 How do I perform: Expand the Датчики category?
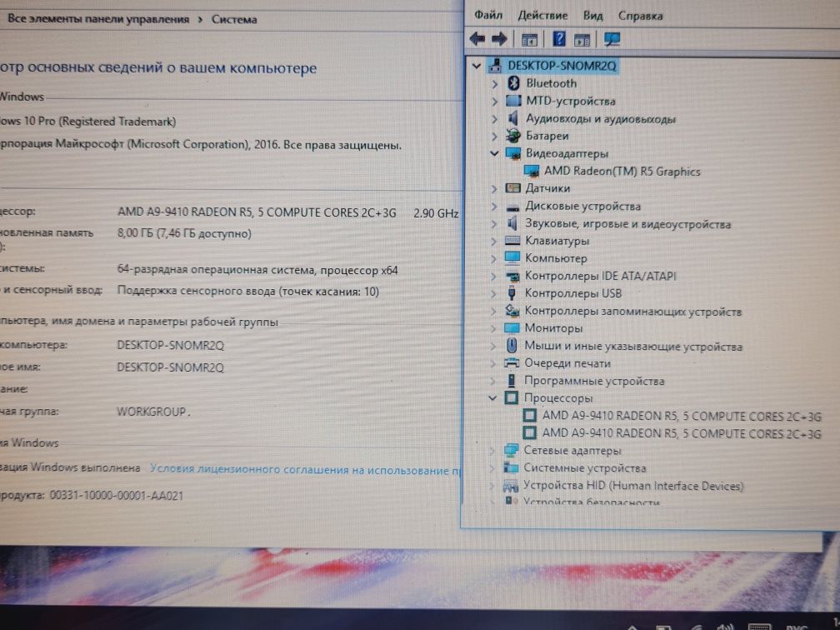(494, 188)
